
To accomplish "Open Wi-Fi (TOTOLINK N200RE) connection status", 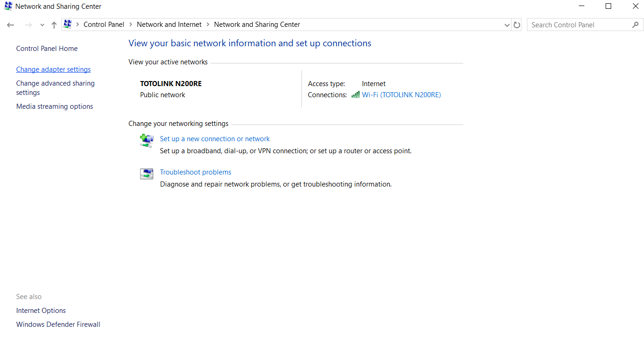I will 401,95.
